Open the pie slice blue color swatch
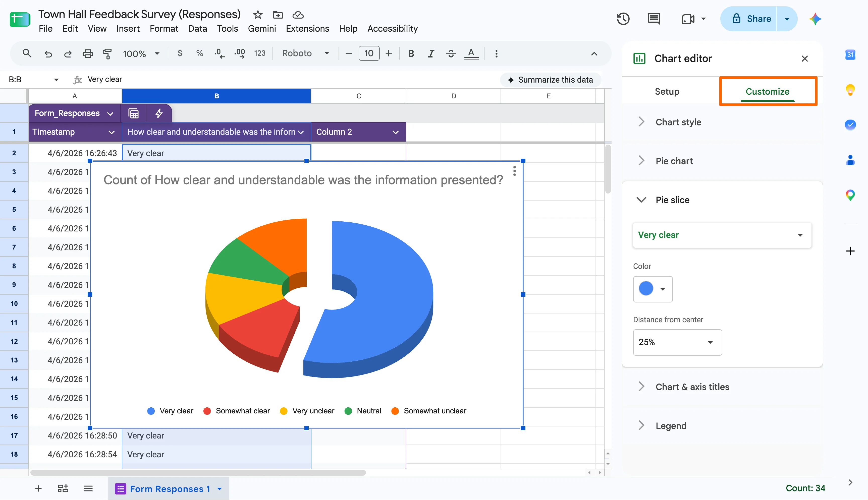The image size is (868, 500). 653,289
